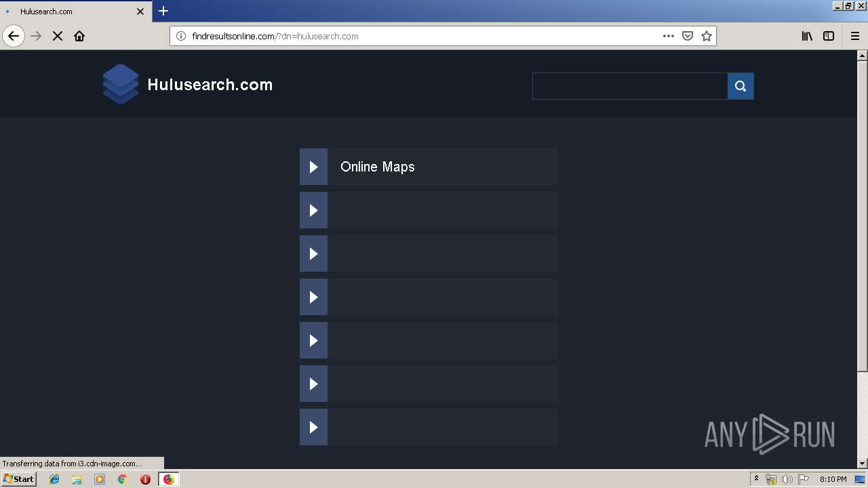The width and height of the screenshot is (868, 488).
Task: Click the scrollbar up arrow
Action: tap(863, 56)
